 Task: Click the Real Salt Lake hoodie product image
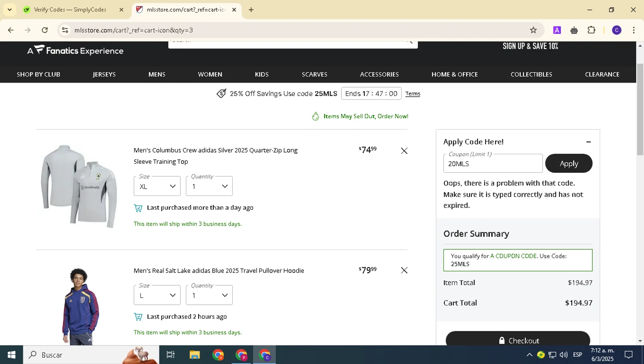click(x=80, y=306)
